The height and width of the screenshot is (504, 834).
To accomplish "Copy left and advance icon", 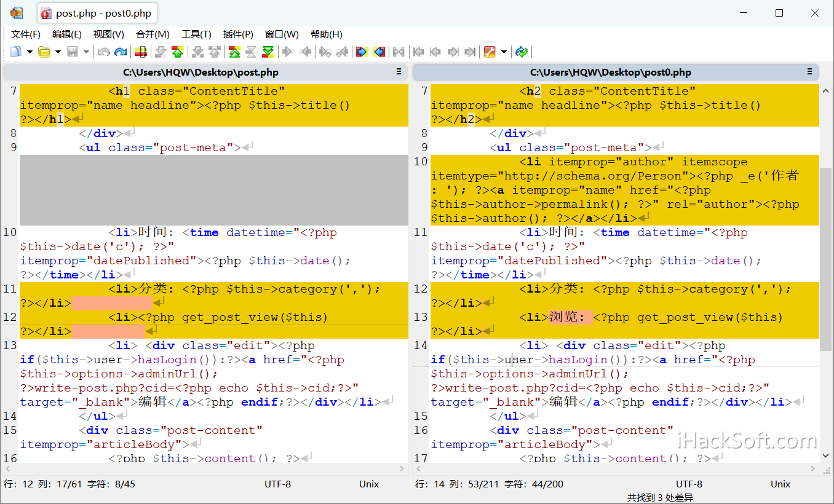I will click(343, 52).
